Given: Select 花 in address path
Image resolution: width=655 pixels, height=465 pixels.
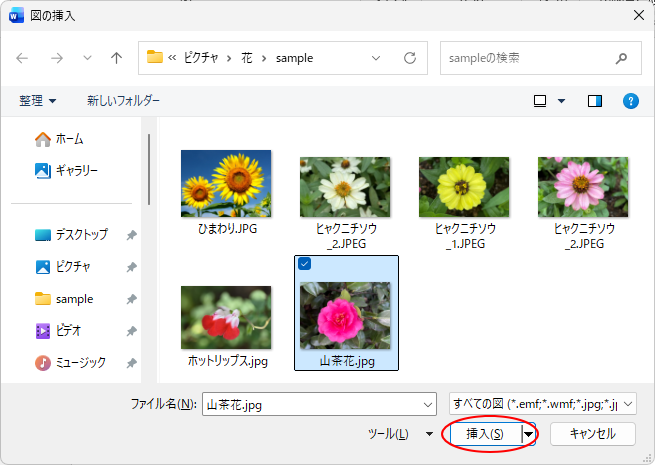Looking at the screenshot, I should (x=247, y=58).
